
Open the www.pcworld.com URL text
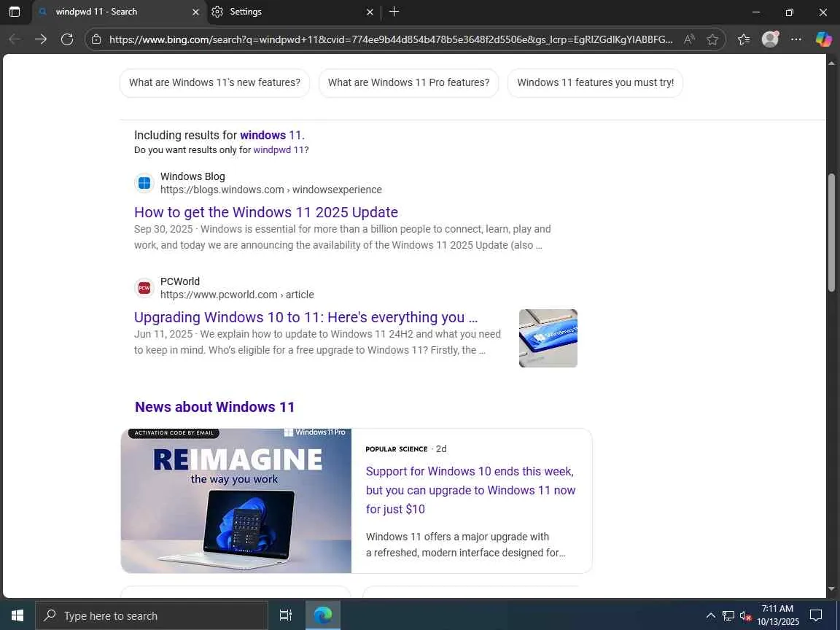[237, 295]
